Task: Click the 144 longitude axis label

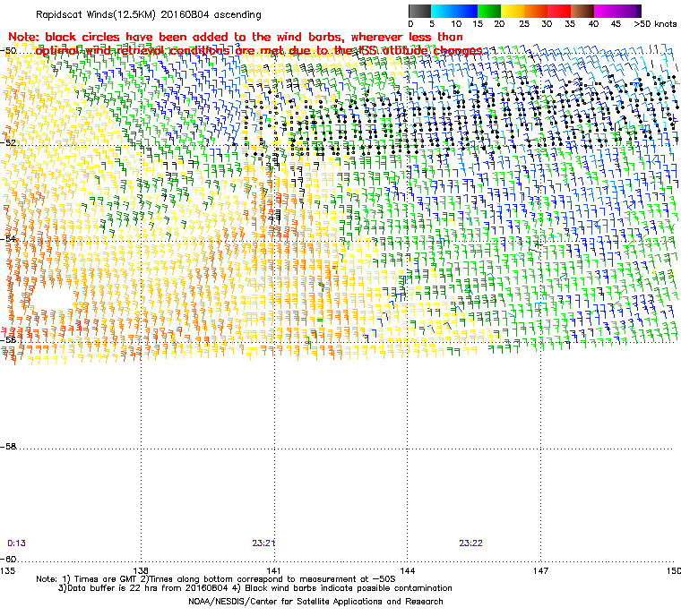Action: [407, 570]
